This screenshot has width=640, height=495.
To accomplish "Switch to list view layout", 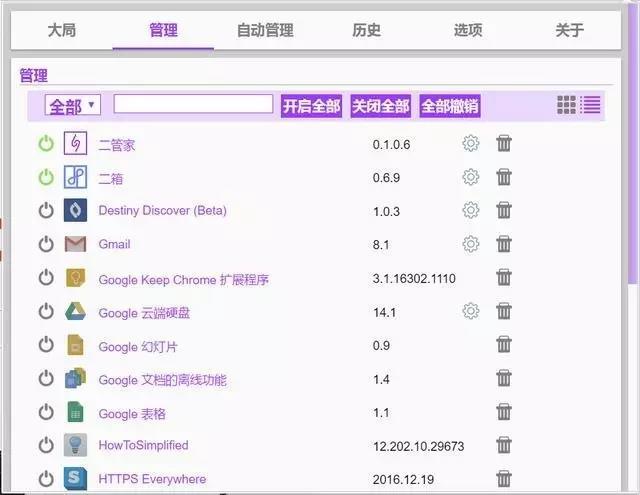I will pos(590,105).
